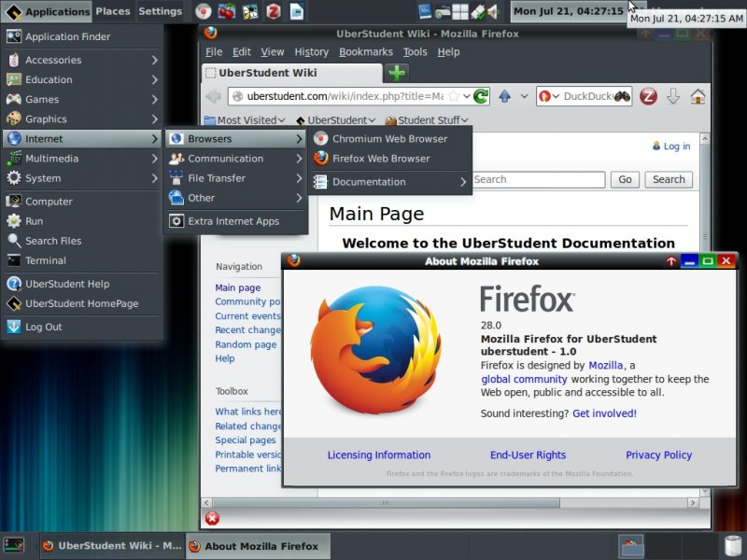Click the End-User Rights link
The image size is (747, 560).
528,455
